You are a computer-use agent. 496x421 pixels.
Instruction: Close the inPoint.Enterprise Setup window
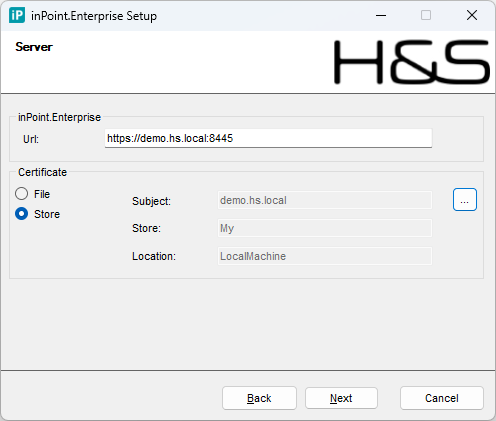point(472,15)
